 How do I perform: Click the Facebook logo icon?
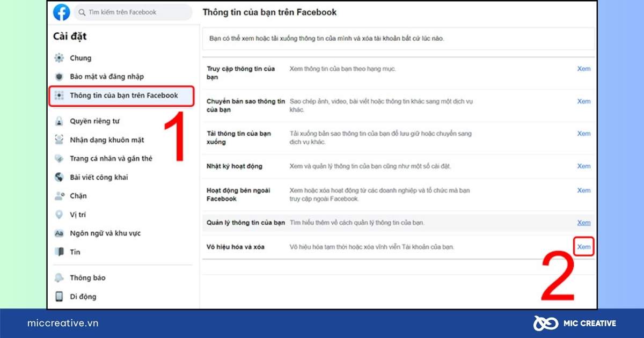(x=61, y=12)
